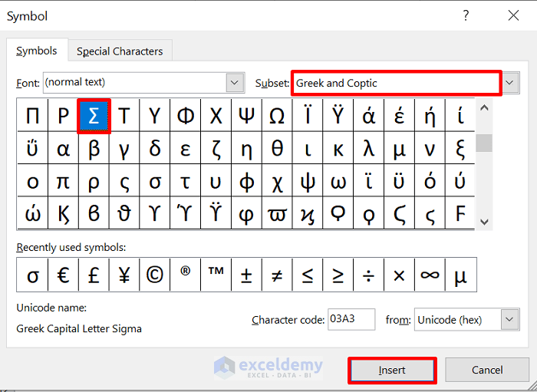Pick the euro € recently used symbol
The height and width of the screenshot is (392, 537).
(64, 275)
